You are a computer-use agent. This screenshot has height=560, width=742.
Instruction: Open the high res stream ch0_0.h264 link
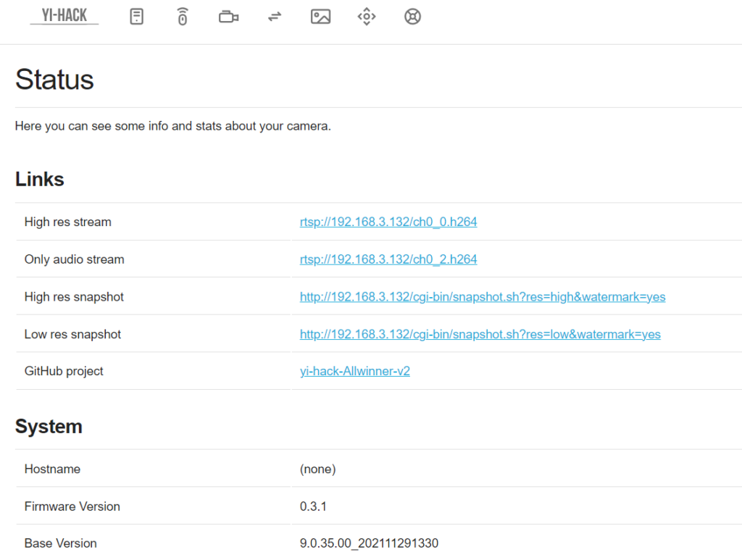388,222
